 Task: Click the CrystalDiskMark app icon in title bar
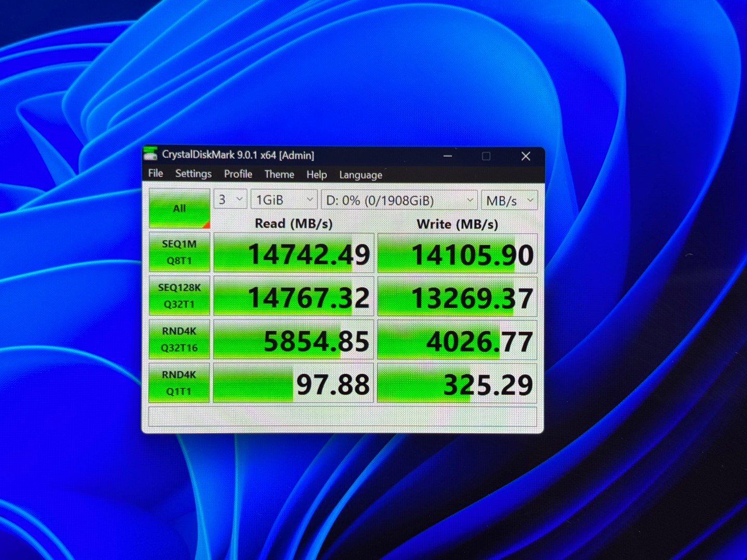(x=151, y=154)
